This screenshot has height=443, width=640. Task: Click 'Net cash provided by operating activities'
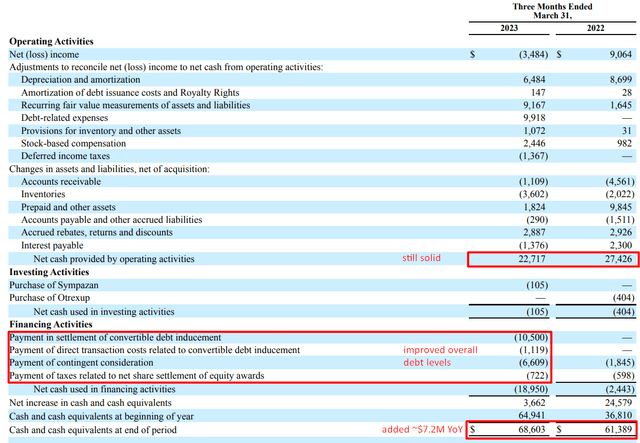pyautogui.click(x=114, y=259)
